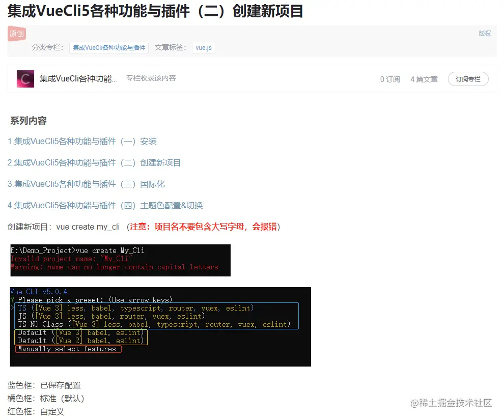Open series link 3 (三) 国际化

(x=86, y=184)
